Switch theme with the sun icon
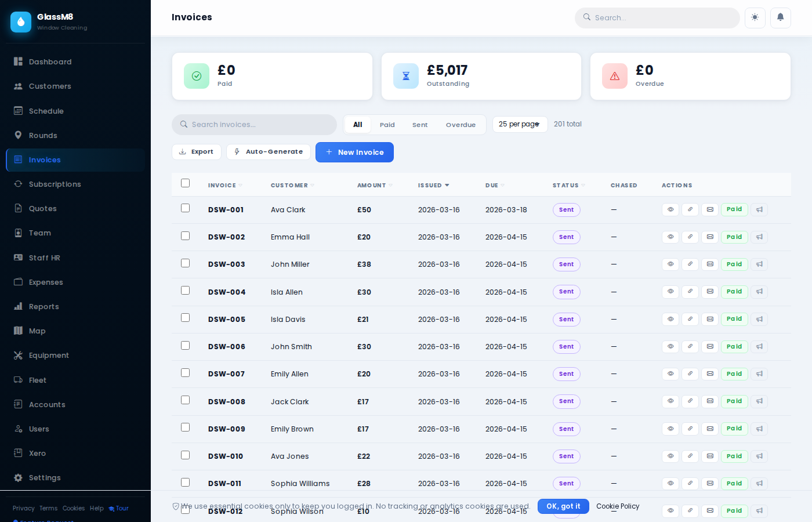 pos(755,18)
